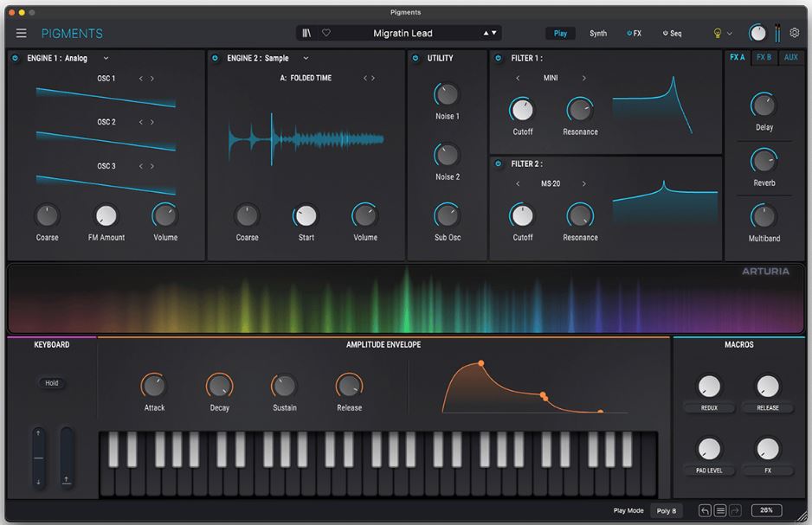The image size is (812, 525).
Task: Click the mod wheel strip
Action: [x=67, y=458]
